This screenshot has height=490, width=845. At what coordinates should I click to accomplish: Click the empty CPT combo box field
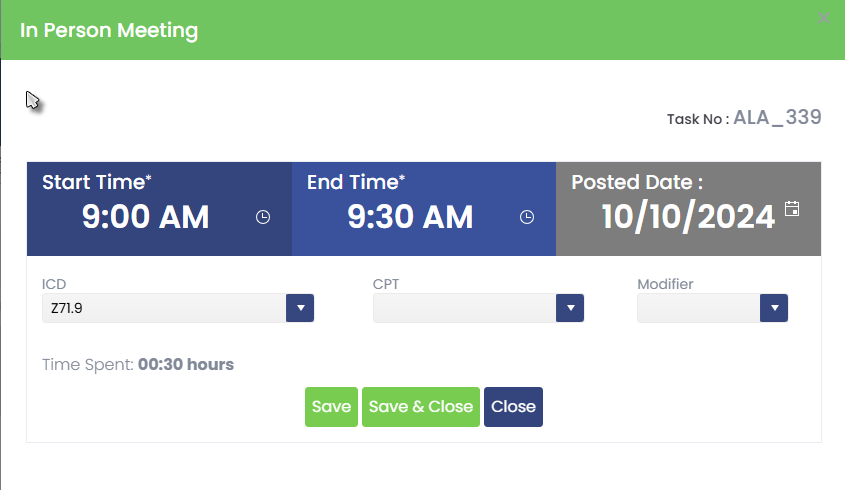464,308
